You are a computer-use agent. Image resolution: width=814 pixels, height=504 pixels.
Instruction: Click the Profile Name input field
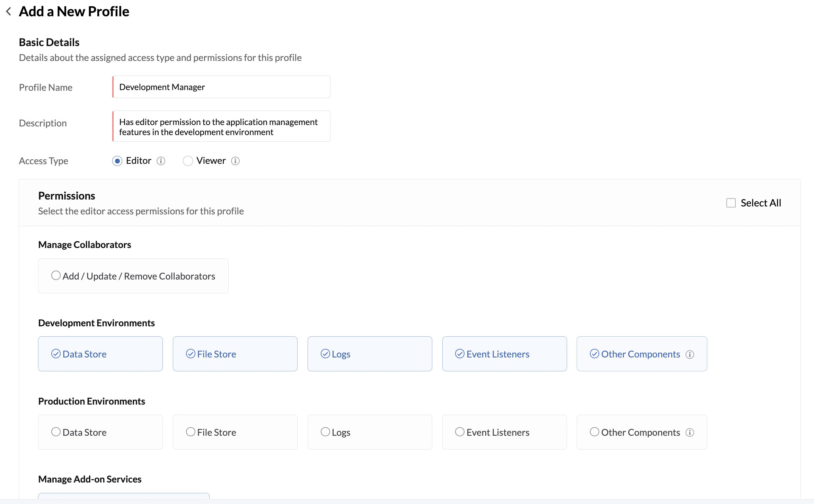(221, 87)
